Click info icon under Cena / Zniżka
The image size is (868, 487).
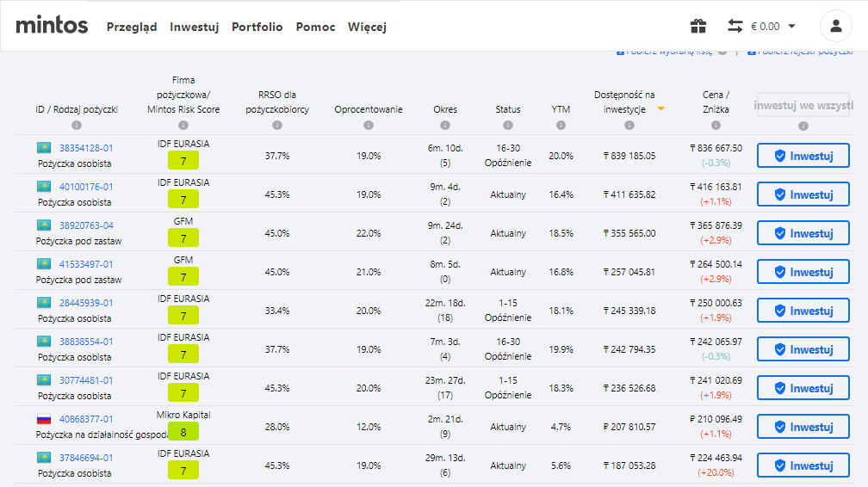(716, 125)
